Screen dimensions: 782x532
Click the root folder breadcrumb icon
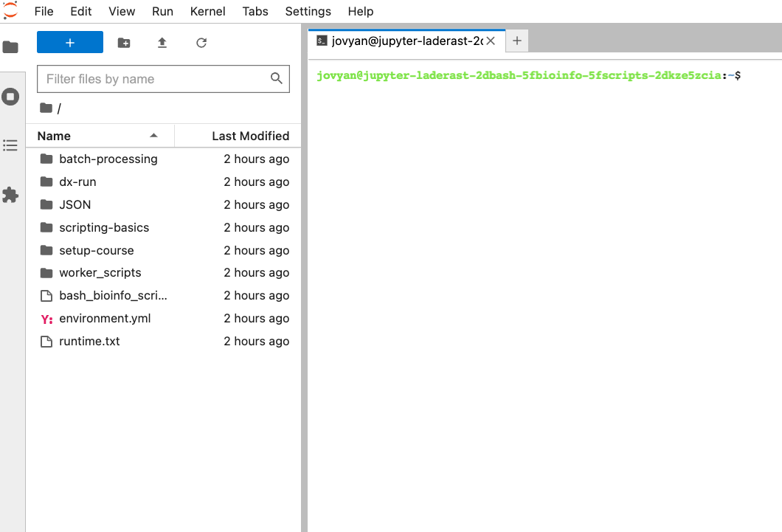tap(46, 108)
